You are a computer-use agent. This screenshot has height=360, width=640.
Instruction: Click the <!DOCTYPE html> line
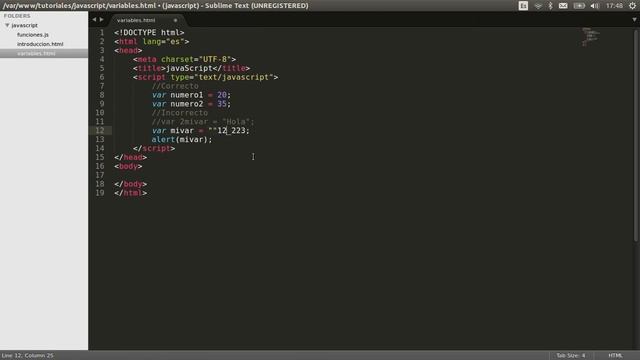tap(149, 33)
